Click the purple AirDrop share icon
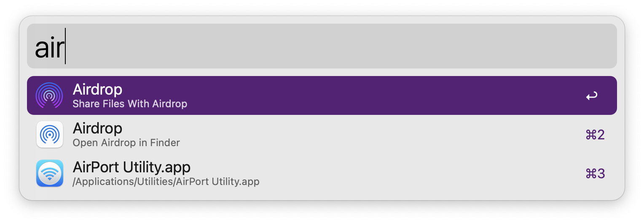The width and height of the screenshot is (644, 223). [x=49, y=95]
